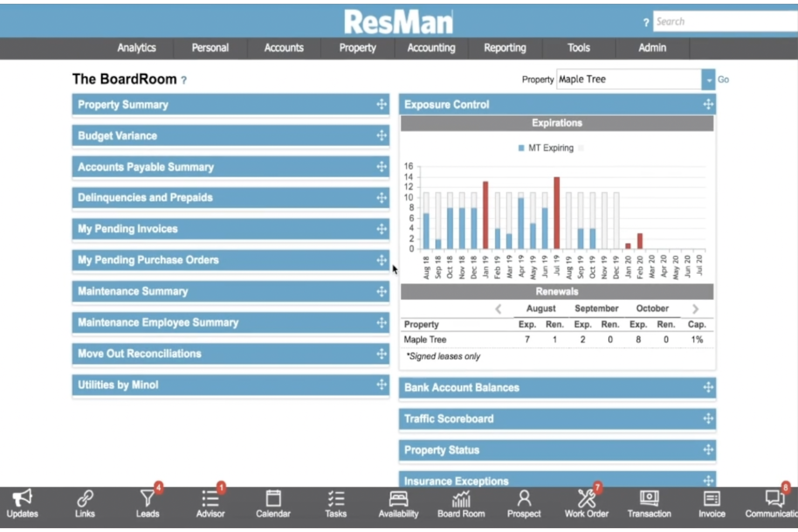Click in the Search field
This screenshot has width=798, height=532.
[x=725, y=22]
